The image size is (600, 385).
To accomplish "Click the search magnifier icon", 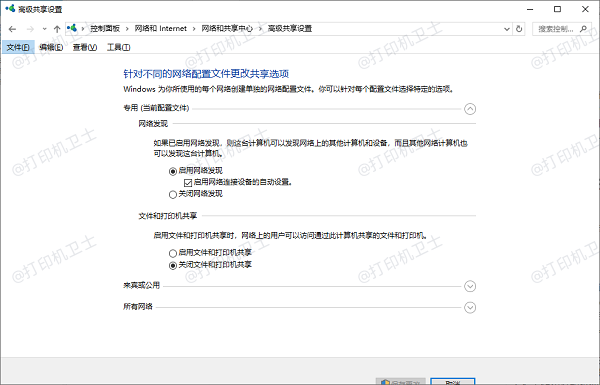I will pyautogui.click(x=584, y=29).
